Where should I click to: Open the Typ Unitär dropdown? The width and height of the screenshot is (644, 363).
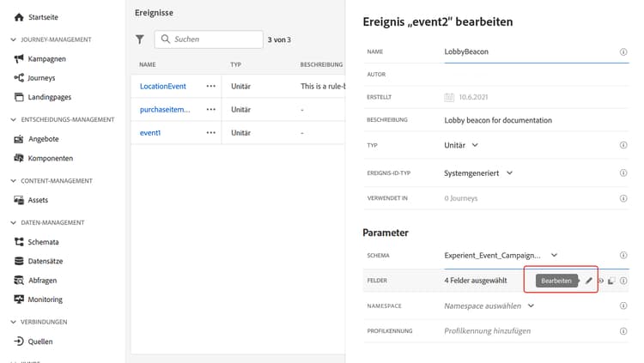click(461, 145)
